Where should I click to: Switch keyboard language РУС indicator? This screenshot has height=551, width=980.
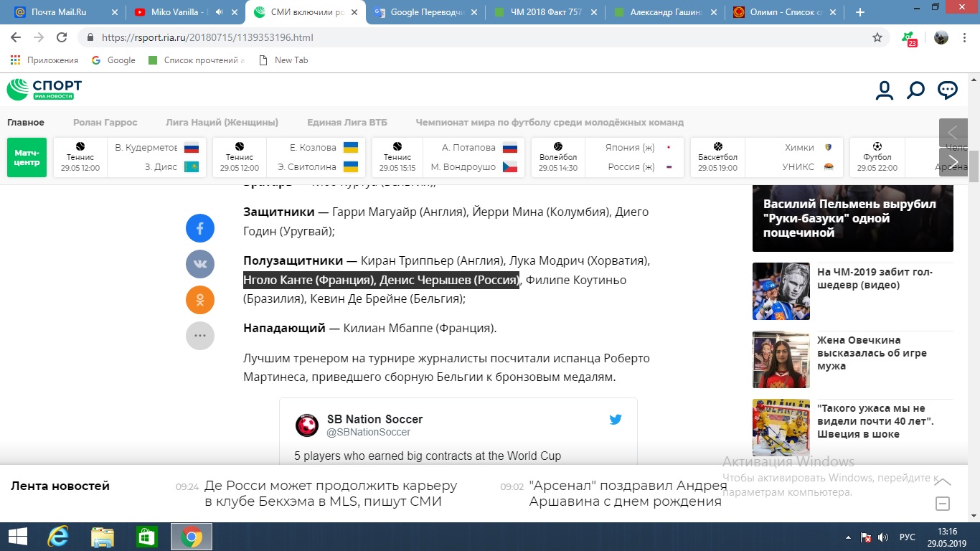click(908, 537)
